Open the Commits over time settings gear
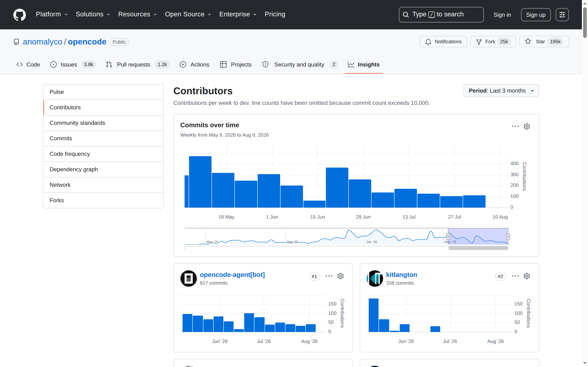 tap(527, 126)
